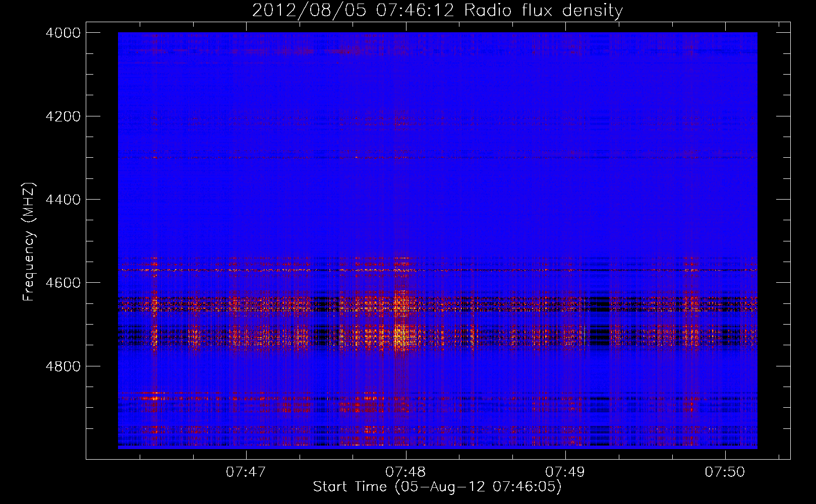816x504 pixels.
Task: Click the 'Start Time (05-Aug-12 07:46:05)' label
Action: (x=437, y=487)
